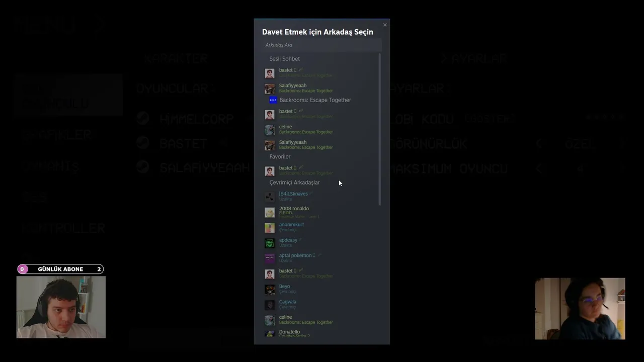Screen dimensions: 644x362
Task: Select celine avatar in Çevrimiçi Arkadaşlar list
Action: 270,320
